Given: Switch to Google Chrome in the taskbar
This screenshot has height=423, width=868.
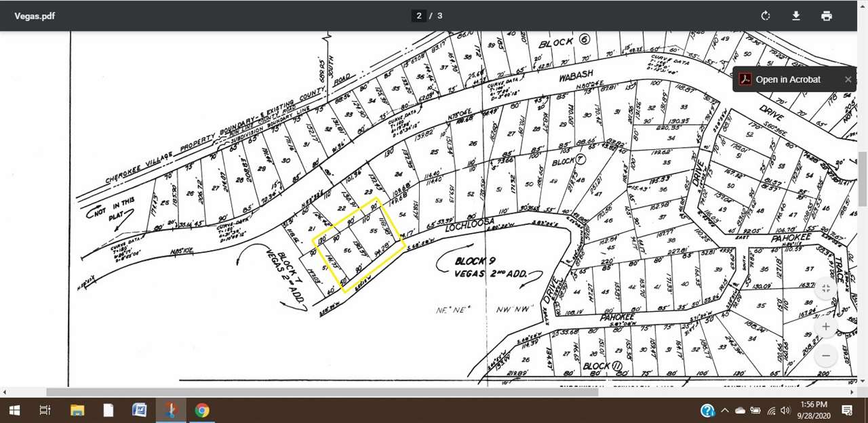Looking at the screenshot, I should tap(201, 410).
